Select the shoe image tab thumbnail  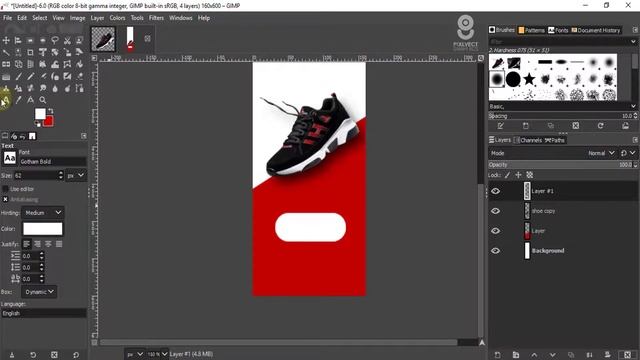coord(103,39)
